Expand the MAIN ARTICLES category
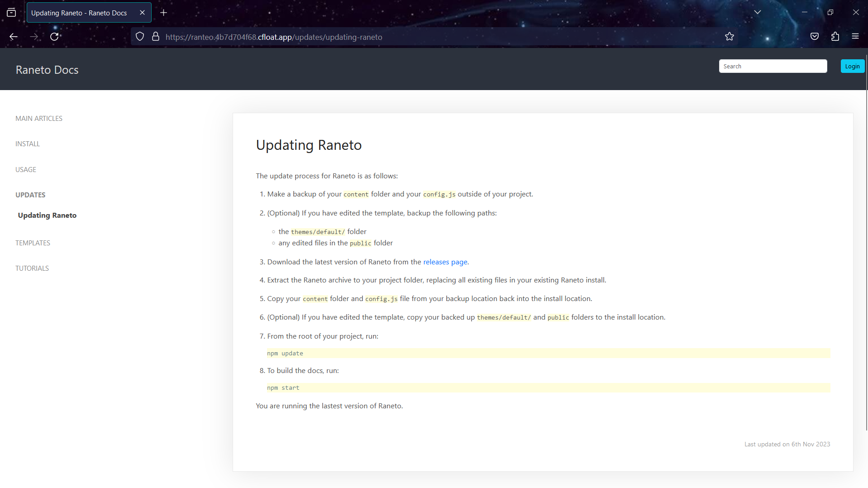 (39, 119)
